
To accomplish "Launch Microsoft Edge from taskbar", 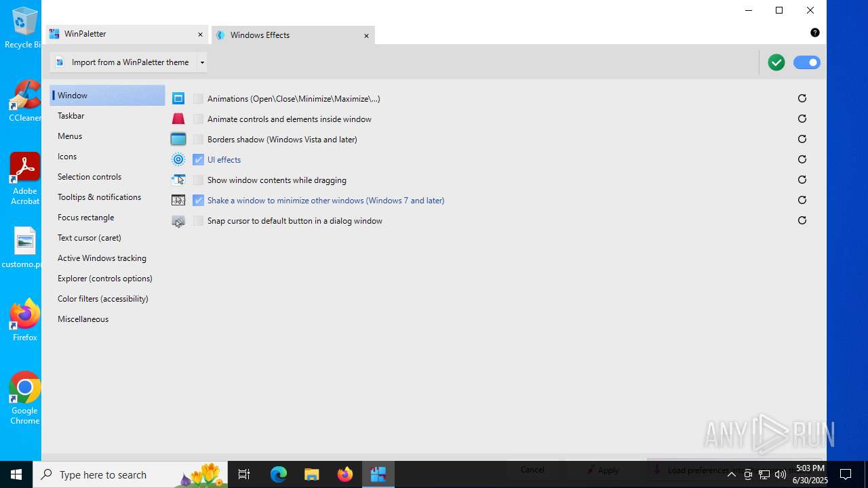I will [279, 474].
